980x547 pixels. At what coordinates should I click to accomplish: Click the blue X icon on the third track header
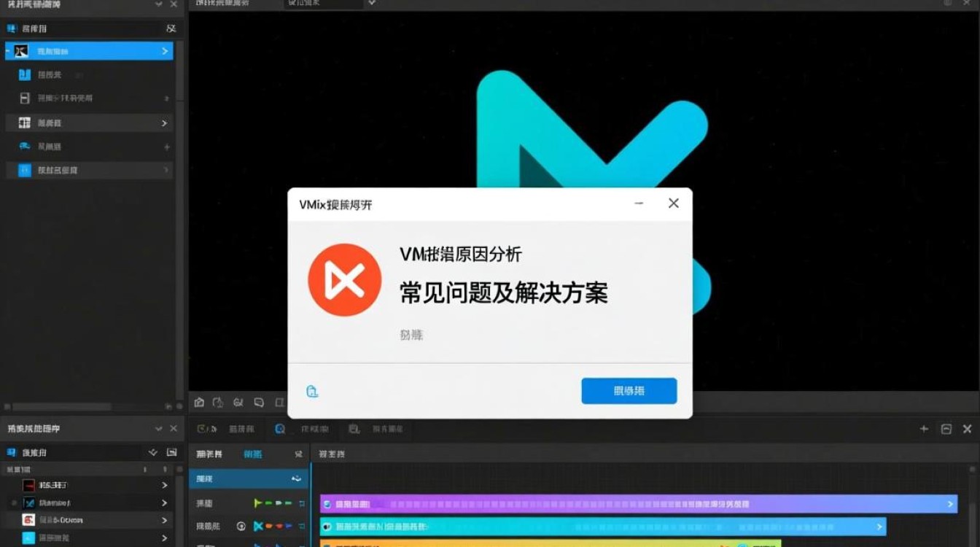258,526
